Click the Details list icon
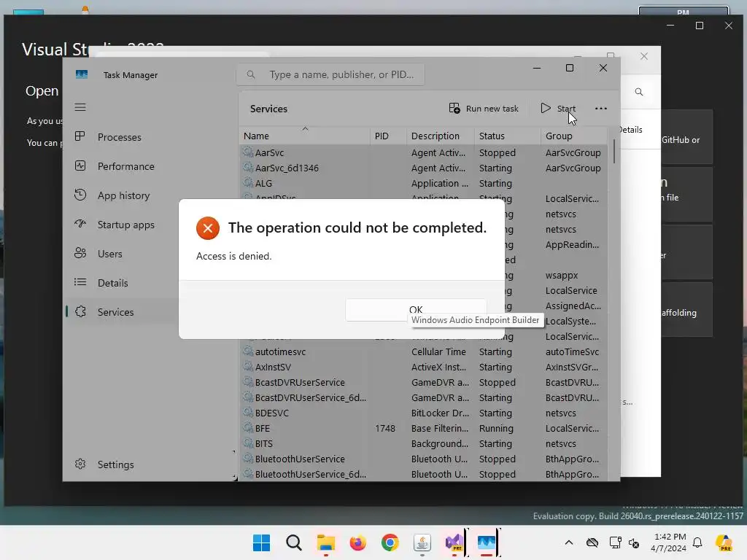This screenshot has width=747, height=560. coord(80,282)
